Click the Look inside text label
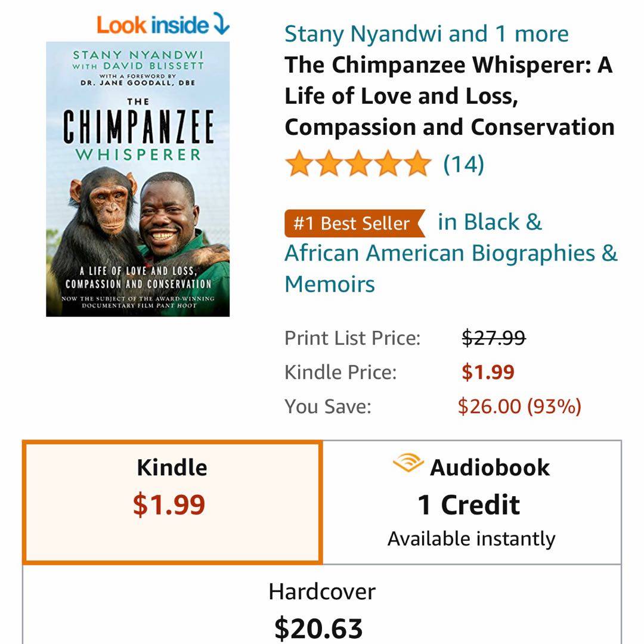The width and height of the screenshot is (644, 644). (153, 24)
